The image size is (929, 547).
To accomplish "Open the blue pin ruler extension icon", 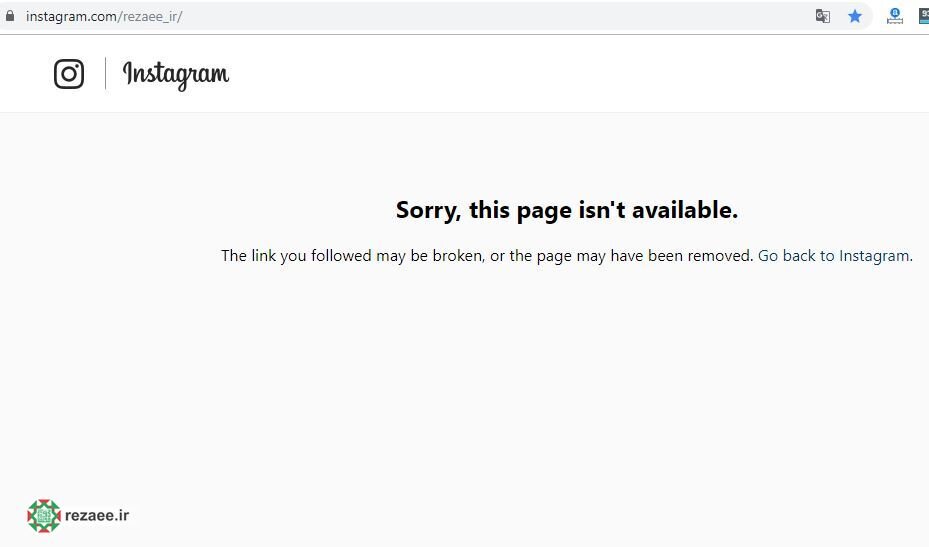I will tap(895, 16).
